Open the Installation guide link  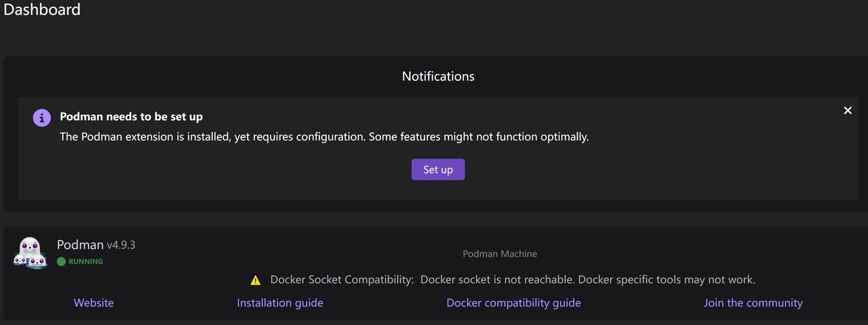pos(280,303)
